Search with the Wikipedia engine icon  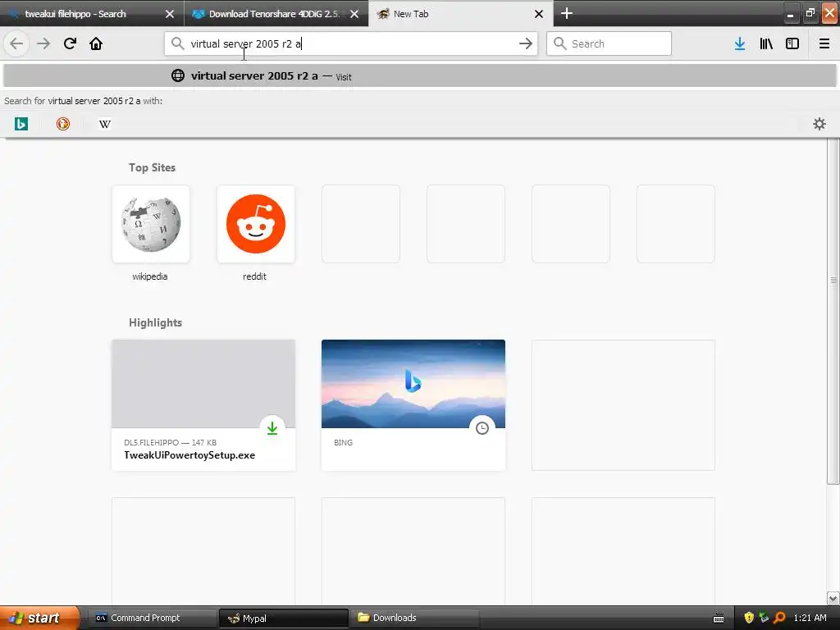click(x=104, y=124)
